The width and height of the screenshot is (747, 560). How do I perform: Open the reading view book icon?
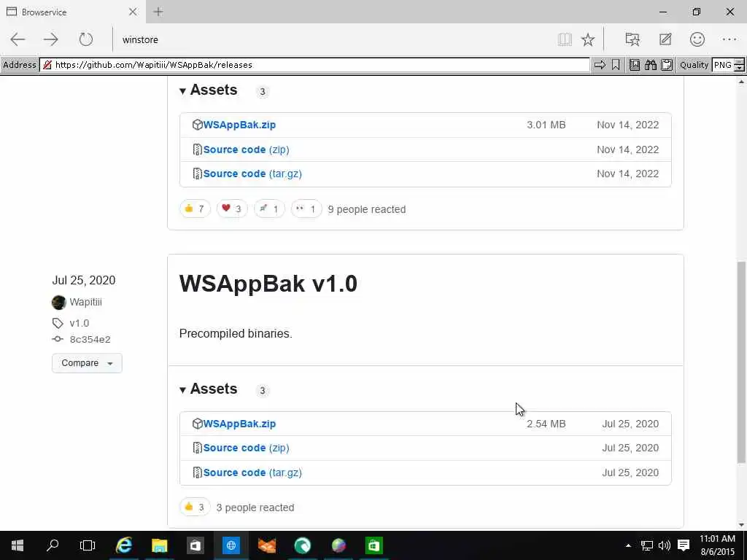pyautogui.click(x=565, y=39)
